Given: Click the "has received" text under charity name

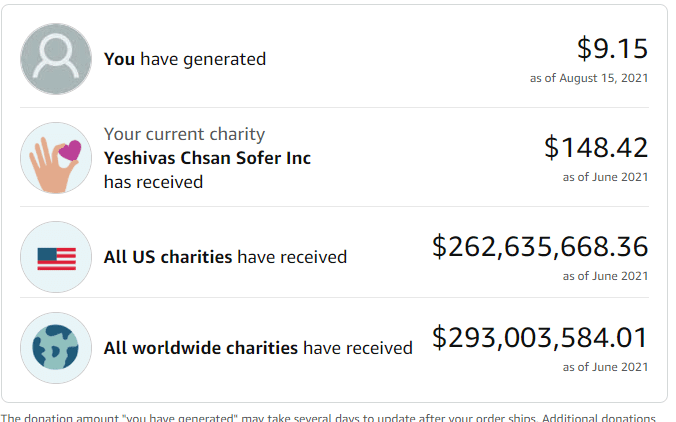Looking at the screenshot, I should [153, 182].
